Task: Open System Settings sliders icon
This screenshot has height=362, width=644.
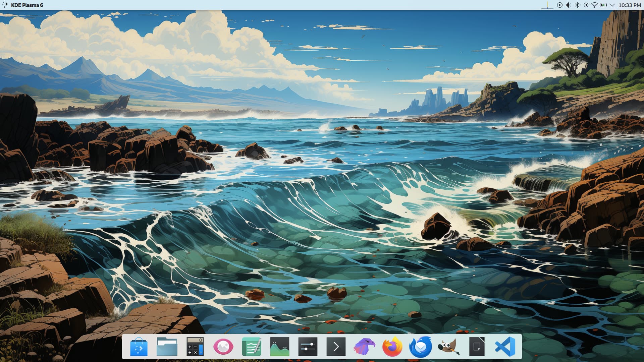Action: (x=308, y=347)
